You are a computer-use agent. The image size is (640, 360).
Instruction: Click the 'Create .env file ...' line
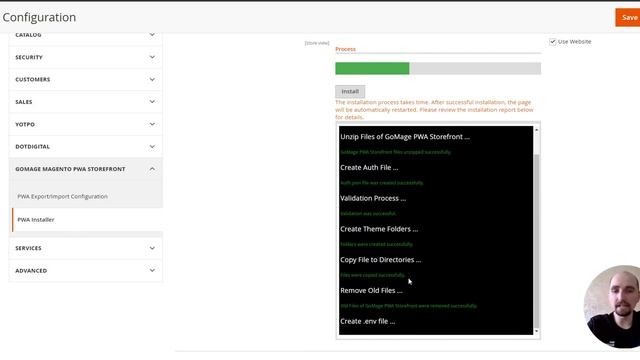tap(367, 321)
